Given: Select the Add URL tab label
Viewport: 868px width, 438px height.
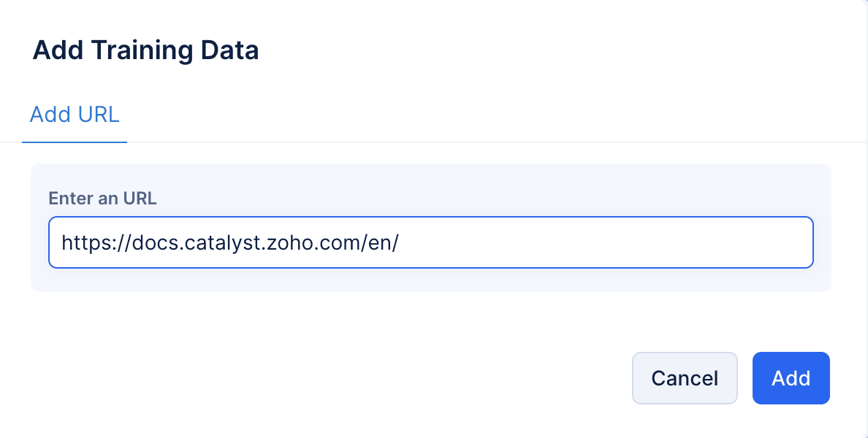Looking at the screenshot, I should [75, 115].
